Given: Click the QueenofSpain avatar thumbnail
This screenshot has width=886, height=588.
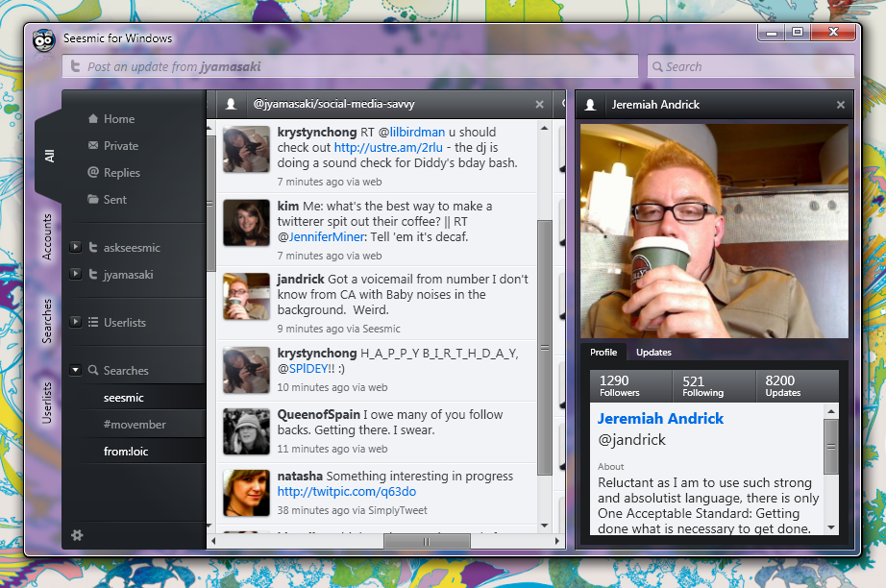Looking at the screenshot, I should coord(246,431).
